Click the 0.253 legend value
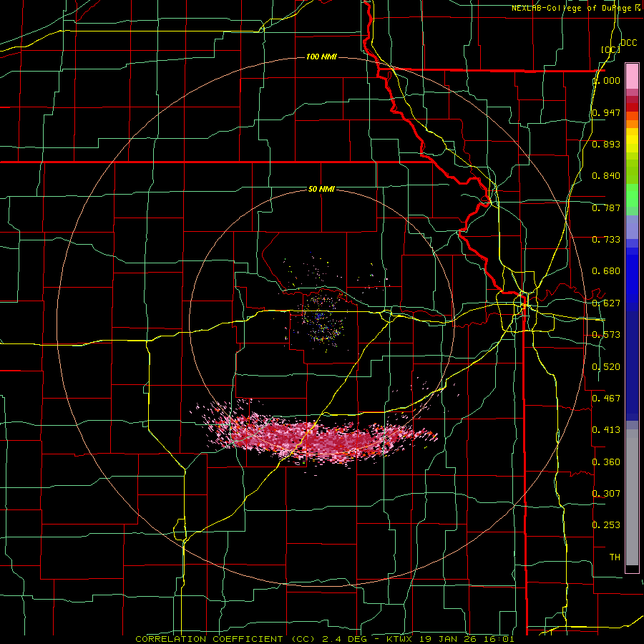Viewport: 644px width, 644px height. point(606,525)
